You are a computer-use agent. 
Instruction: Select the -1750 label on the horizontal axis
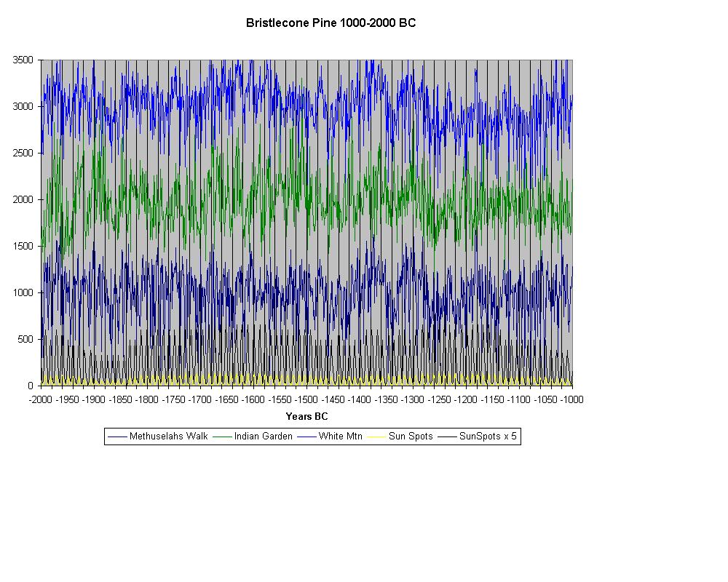pyautogui.click(x=174, y=399)
